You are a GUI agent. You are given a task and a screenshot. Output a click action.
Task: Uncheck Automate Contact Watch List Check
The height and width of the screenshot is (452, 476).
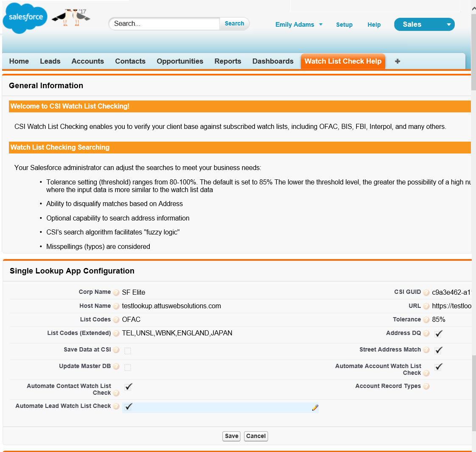click(128, 387)
